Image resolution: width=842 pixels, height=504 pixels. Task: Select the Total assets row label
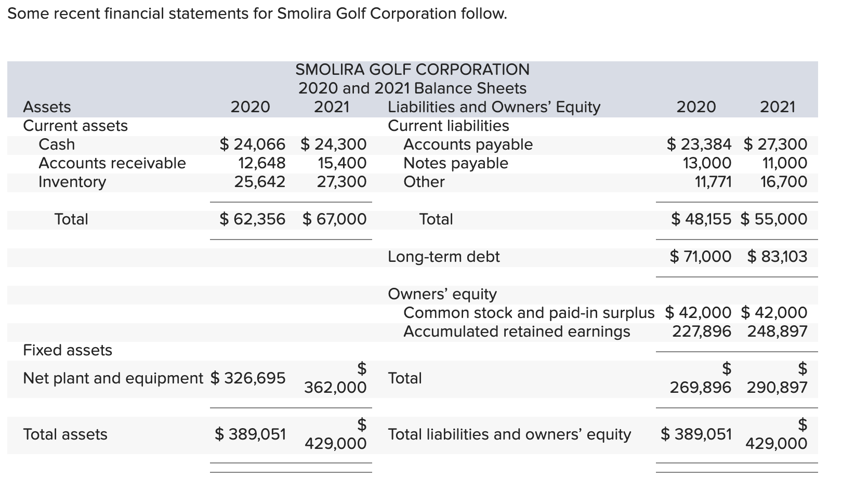(65, 434)
